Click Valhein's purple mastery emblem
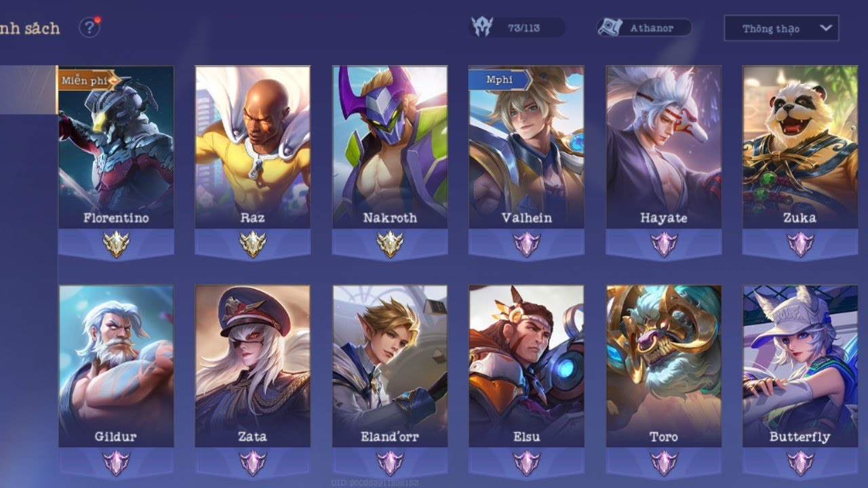 [526, 245]
